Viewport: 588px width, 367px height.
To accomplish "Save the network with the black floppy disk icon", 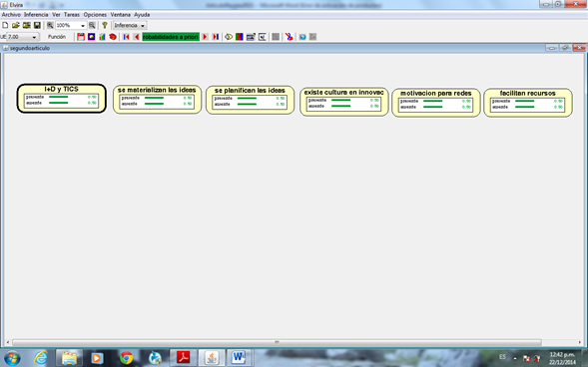I will point(37,26).
